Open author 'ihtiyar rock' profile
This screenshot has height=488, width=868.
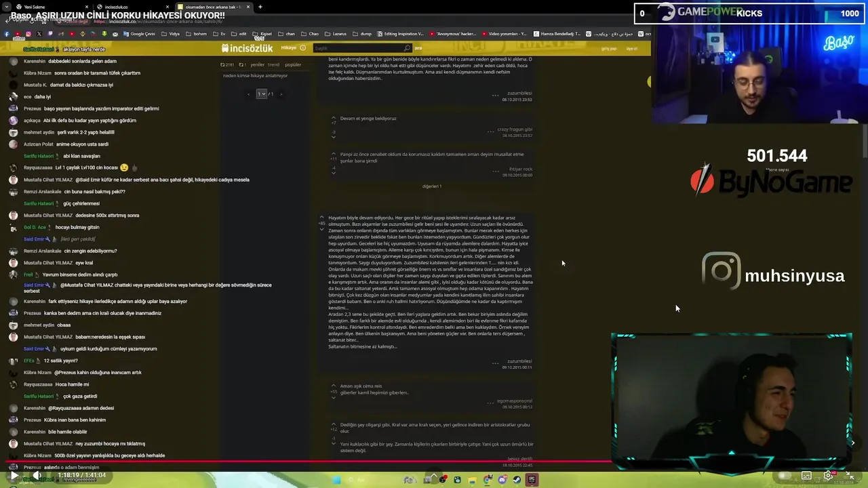click(x=521, y=168)
